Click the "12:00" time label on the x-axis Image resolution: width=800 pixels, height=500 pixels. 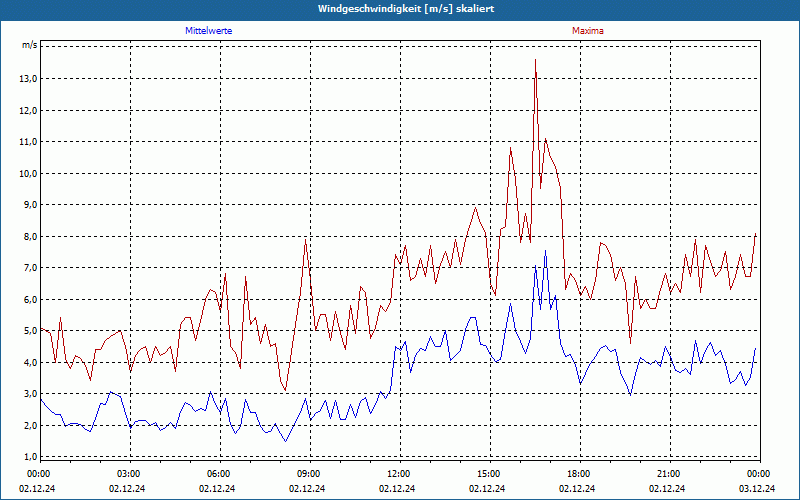click(x=400, y=474)
